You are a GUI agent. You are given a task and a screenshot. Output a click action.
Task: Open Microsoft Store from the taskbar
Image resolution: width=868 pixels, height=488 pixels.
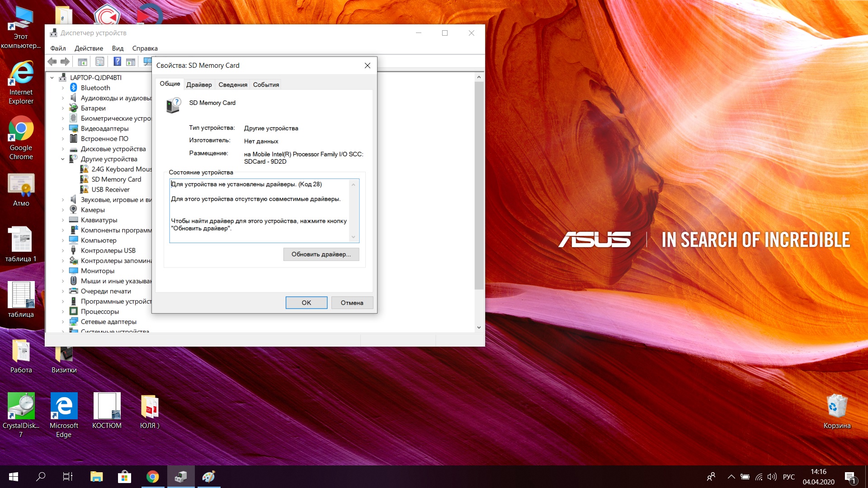[x=124, y=477]
